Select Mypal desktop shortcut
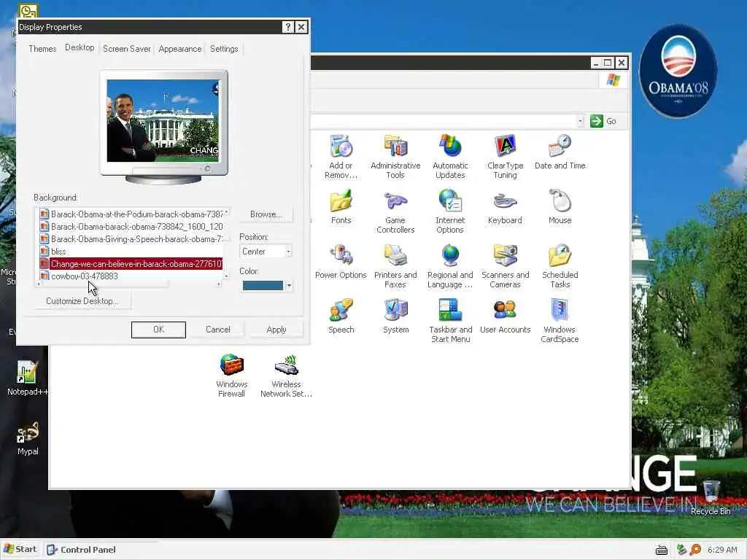Viewport: 747px width, 560px height. [28, 438]
